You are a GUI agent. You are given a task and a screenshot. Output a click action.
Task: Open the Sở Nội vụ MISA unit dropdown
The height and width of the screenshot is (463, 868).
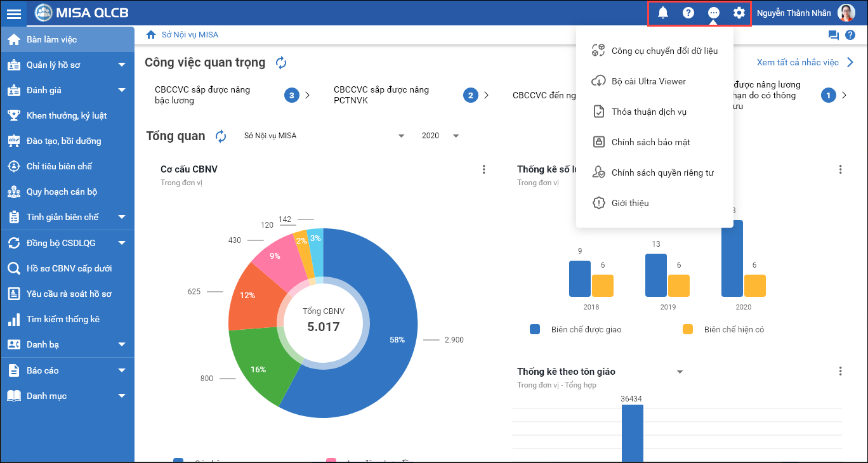tap(324, 136)
